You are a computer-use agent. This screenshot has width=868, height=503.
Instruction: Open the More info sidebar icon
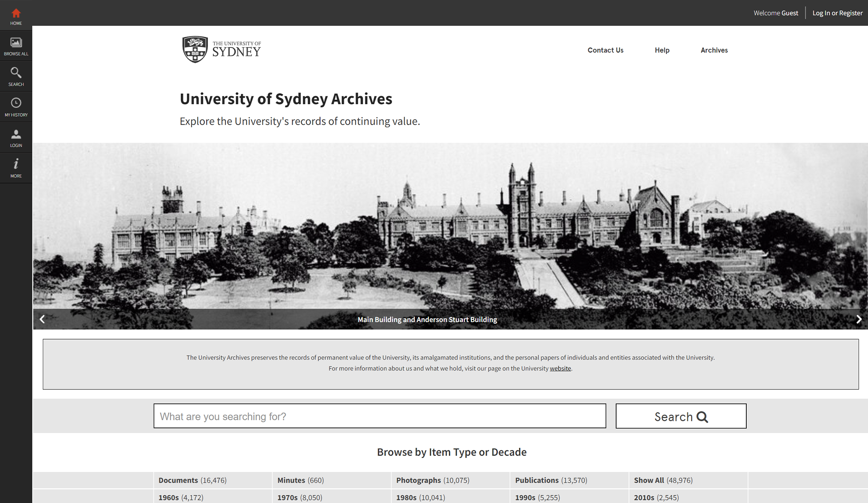pos(16,168)
